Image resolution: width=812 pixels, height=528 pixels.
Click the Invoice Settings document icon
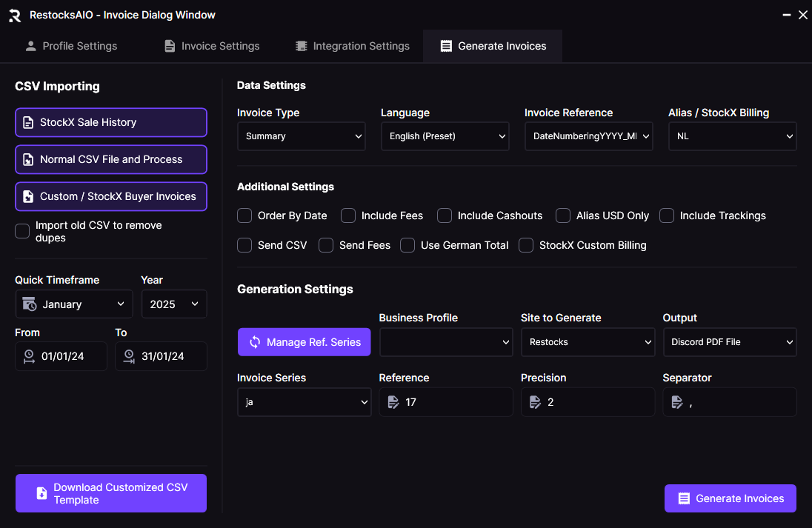(170, 46)
